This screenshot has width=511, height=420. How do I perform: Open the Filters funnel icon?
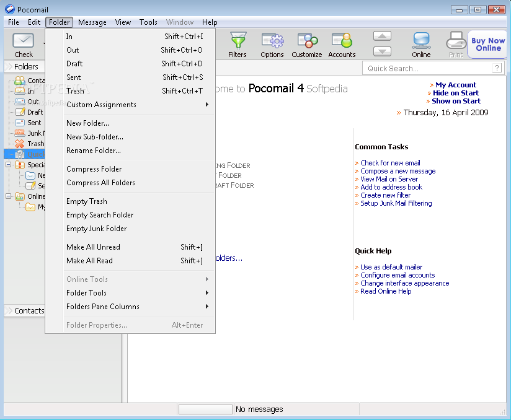pyautogui.click(x=238, y=40)
